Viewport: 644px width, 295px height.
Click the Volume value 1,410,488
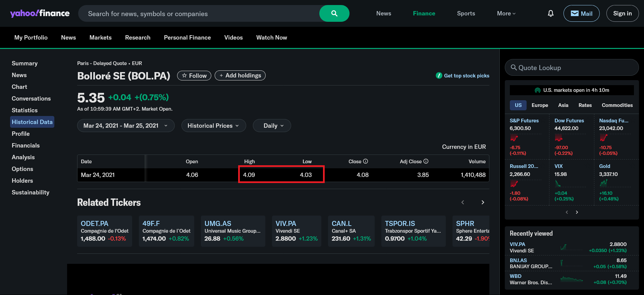pyautogui.click(x=473, y=175)
